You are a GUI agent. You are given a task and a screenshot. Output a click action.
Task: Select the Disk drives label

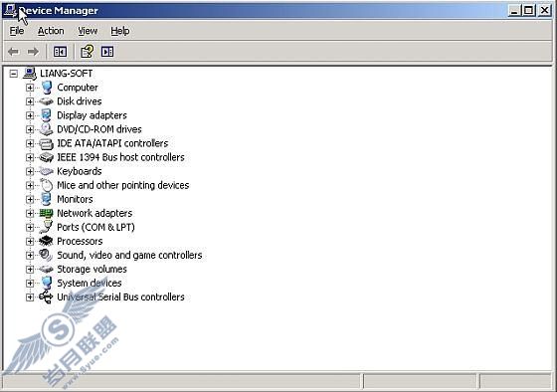[80, 101]
